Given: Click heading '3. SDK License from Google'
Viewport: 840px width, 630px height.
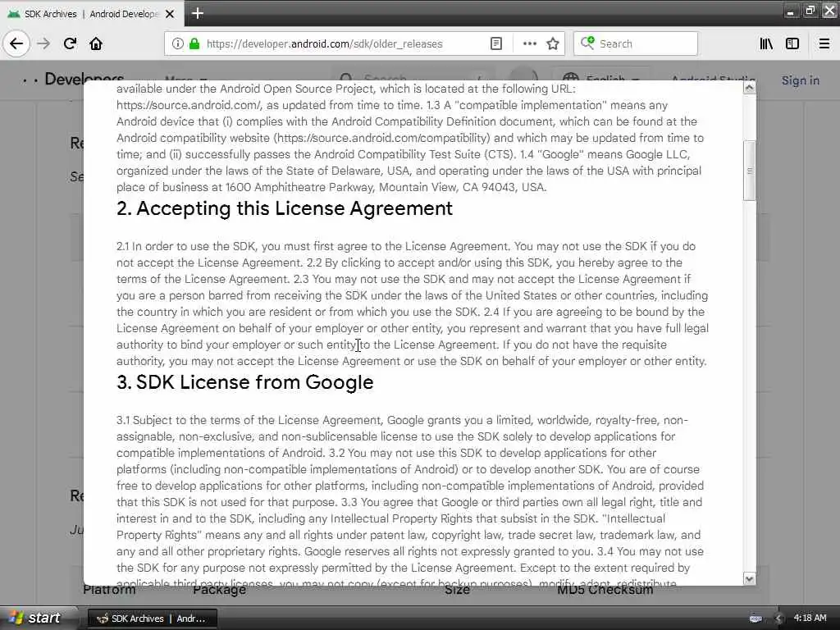Looking at the screenshot, I should [x=244, y=382].
